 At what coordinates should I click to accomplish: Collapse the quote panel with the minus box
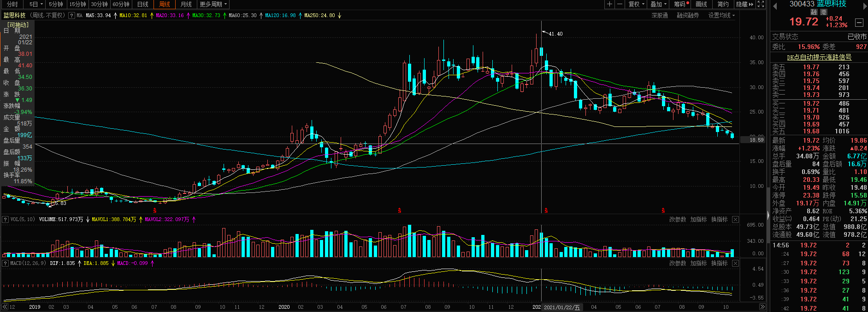[859, 23]
